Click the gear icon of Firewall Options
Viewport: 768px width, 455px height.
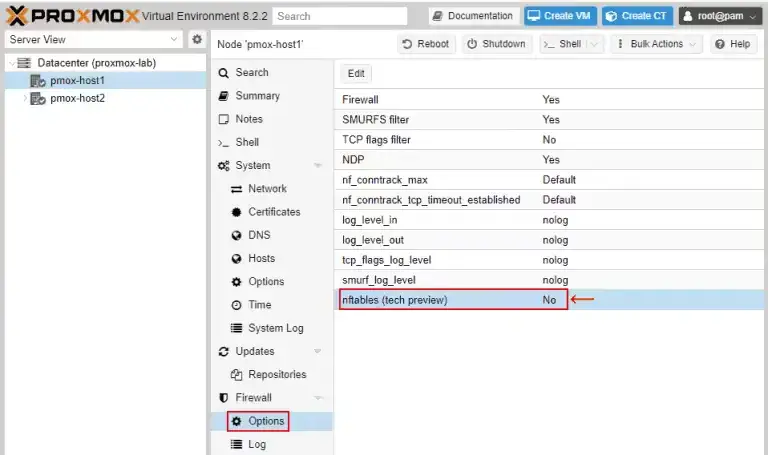[236, 421]
